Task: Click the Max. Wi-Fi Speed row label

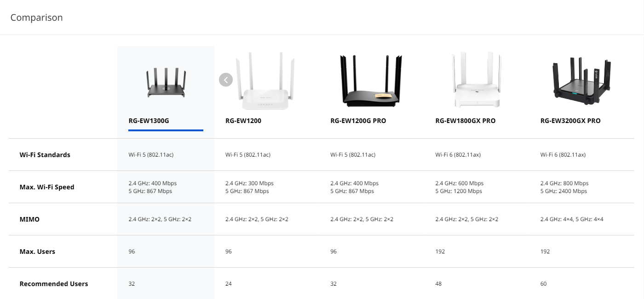Action: pyautogui.click(x=46, y=187)
